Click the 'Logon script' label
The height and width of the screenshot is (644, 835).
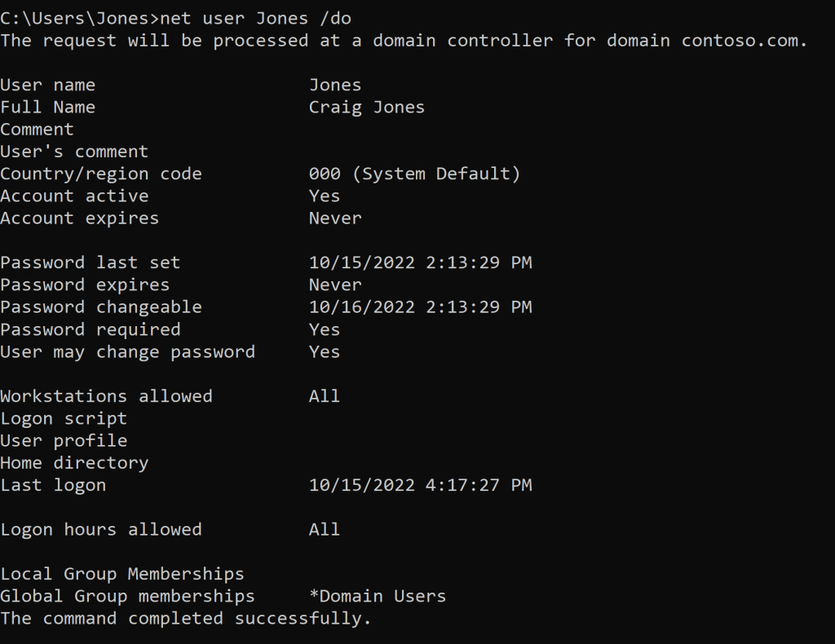click(x=64, y=418)
